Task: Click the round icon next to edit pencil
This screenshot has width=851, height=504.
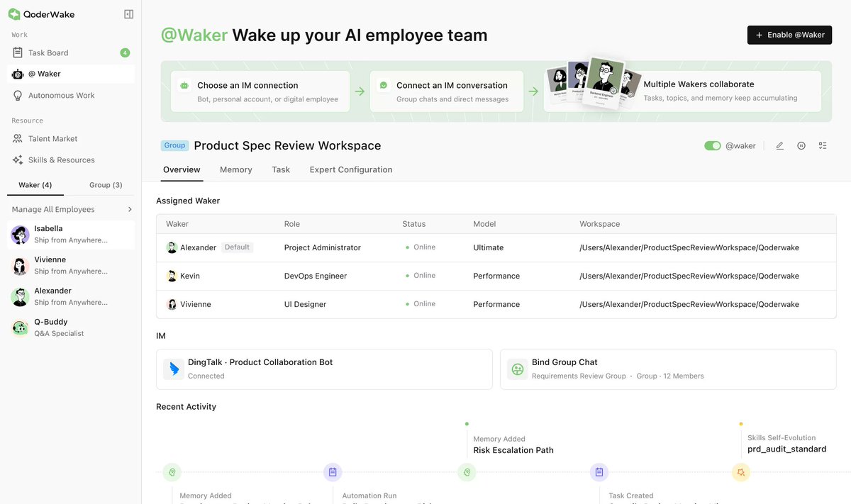Action: pyautogui.click(x=801, y=145)
